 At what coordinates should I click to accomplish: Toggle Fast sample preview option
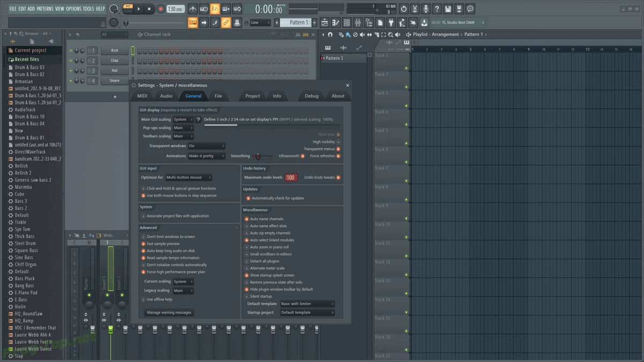pos(143,243)
